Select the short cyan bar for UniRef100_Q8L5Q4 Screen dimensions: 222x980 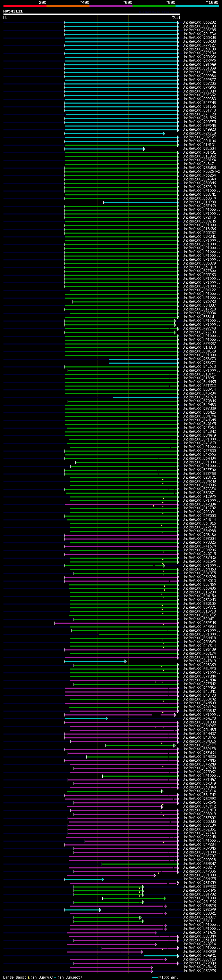[105, 149]
